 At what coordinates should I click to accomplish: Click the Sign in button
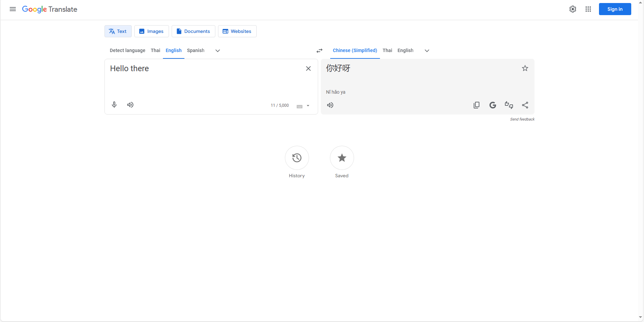[x=614, y=9]
